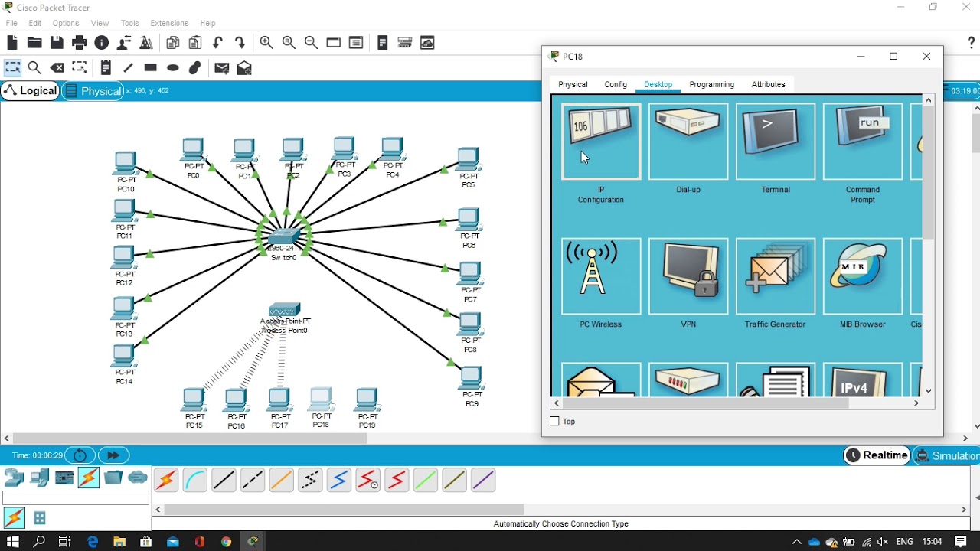
Task: Open the IPv4 Firewall app icon
Action: tap(863, 380)
